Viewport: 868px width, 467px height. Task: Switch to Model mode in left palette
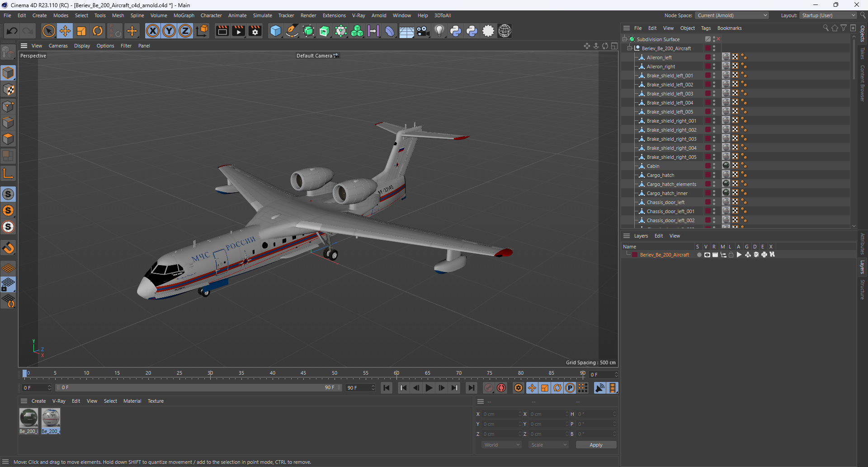pyautogui.click(x=8, y=73)
